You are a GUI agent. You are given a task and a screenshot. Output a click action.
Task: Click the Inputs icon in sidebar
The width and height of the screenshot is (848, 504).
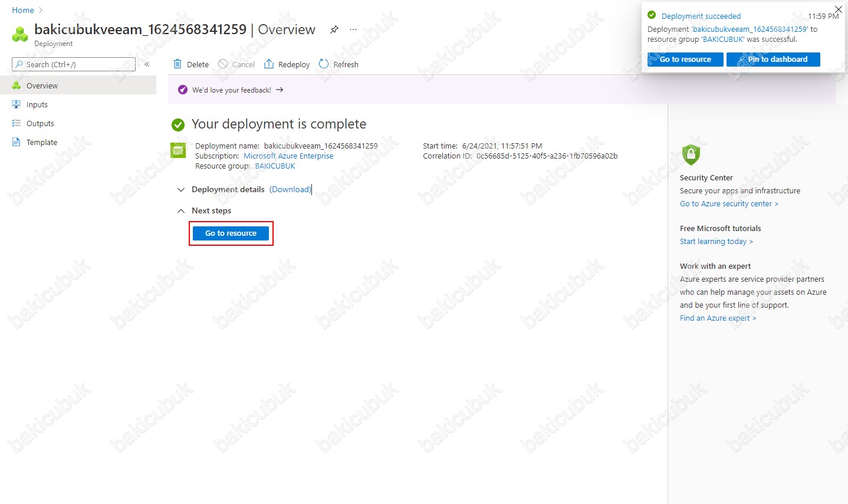17,104
